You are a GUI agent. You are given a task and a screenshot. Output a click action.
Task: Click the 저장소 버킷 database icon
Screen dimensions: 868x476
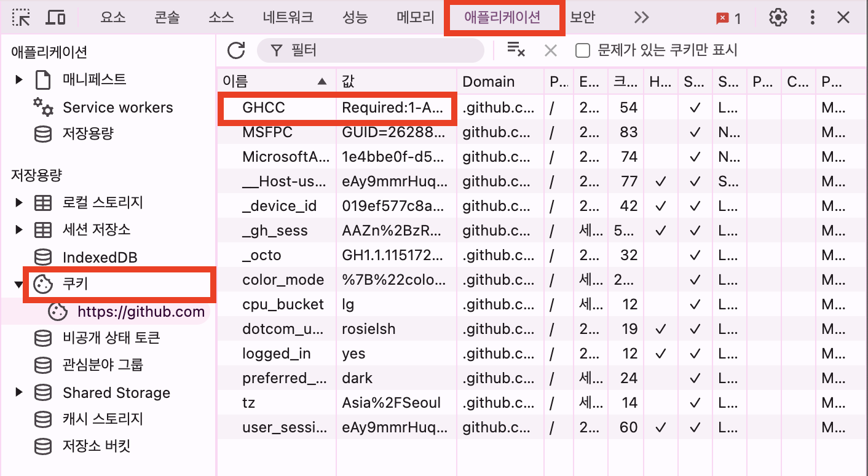click(42, 446)
